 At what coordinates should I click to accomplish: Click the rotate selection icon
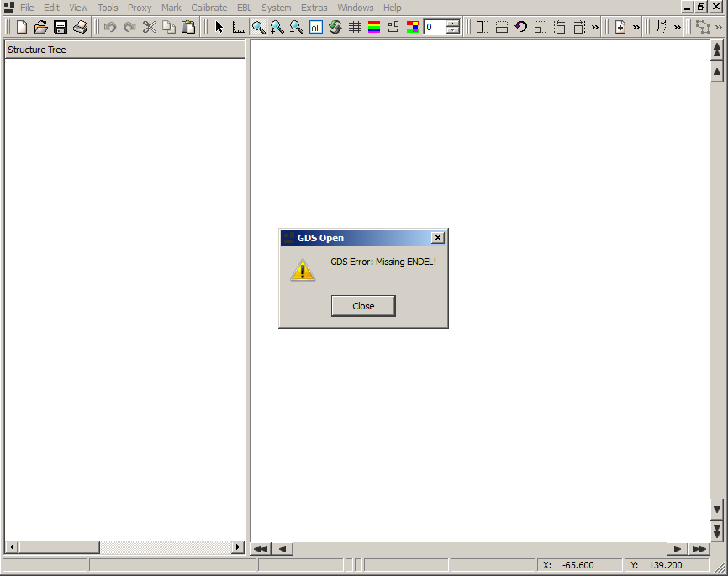(x=520, y=27)
